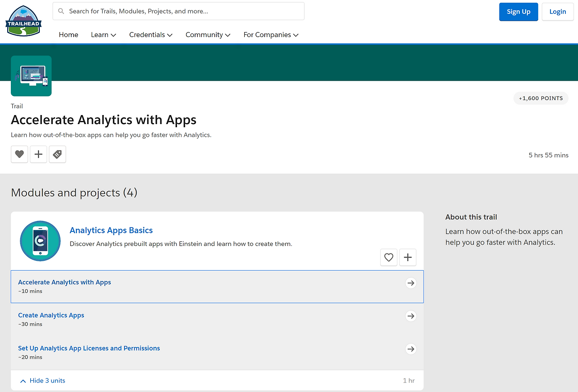
Task: Click arrow for Set Up Analytics App Licenses unit
Action: click(x=410, y=349)
